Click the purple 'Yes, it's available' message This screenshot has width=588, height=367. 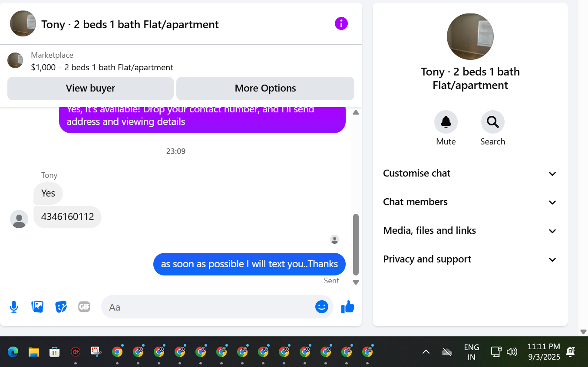coord(202,119)
